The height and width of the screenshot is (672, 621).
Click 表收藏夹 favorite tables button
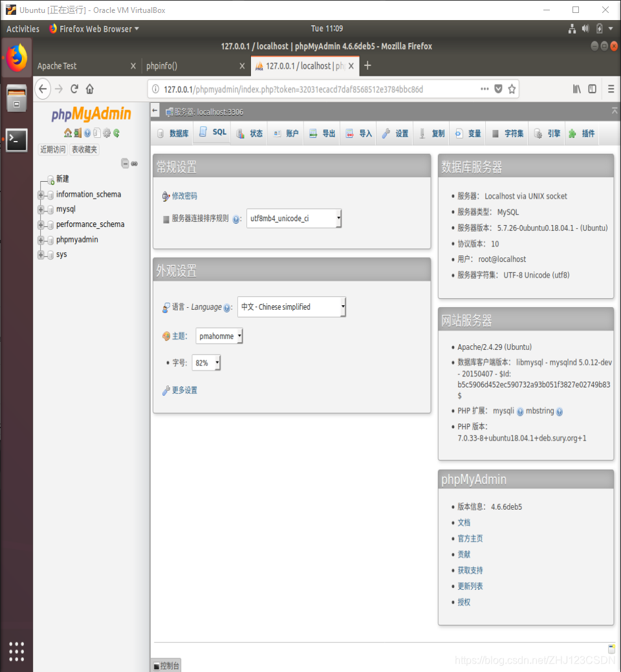tap(85, 149)
